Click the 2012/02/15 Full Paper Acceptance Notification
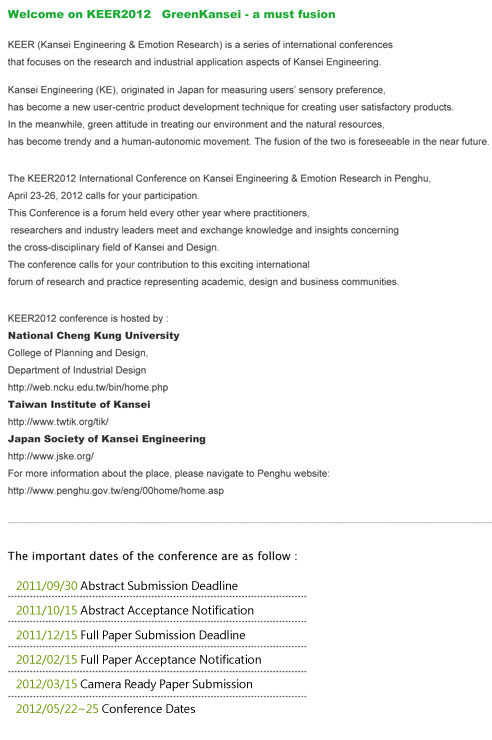This screenshot has width=492, height=740. [157, 660]
